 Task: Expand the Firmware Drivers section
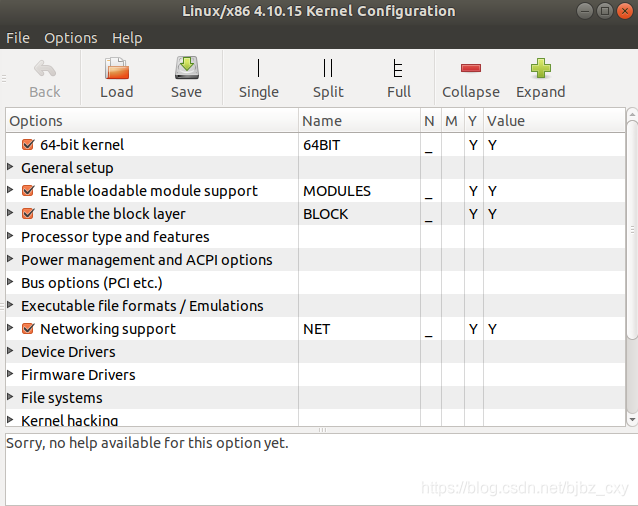point(11,373)
